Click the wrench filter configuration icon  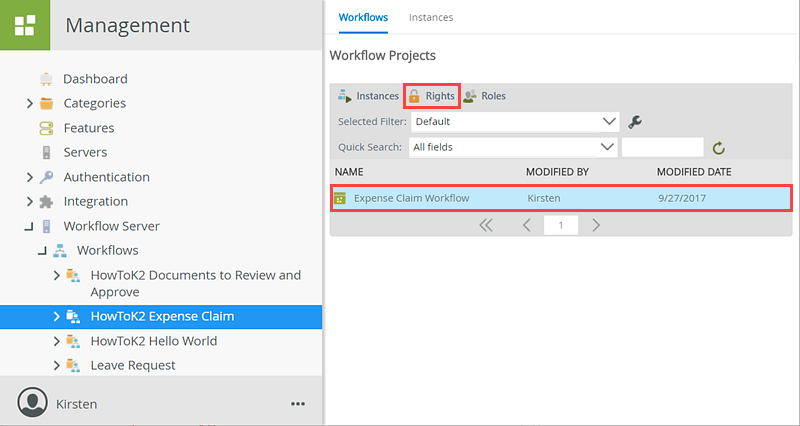point(635,122)
